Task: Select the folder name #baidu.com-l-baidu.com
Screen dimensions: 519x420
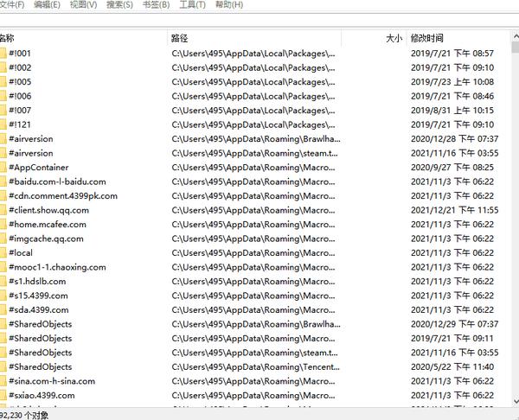Action: [57, 181]
